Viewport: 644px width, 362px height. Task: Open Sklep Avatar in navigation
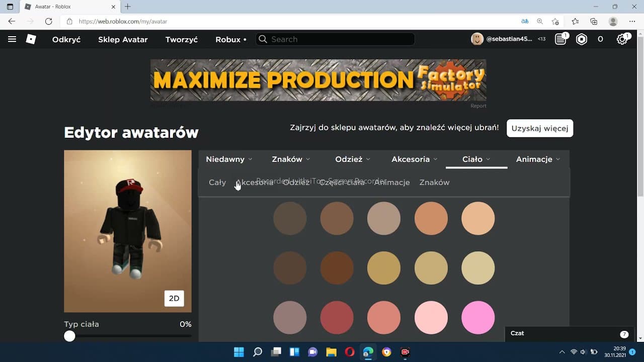(123, 39)
